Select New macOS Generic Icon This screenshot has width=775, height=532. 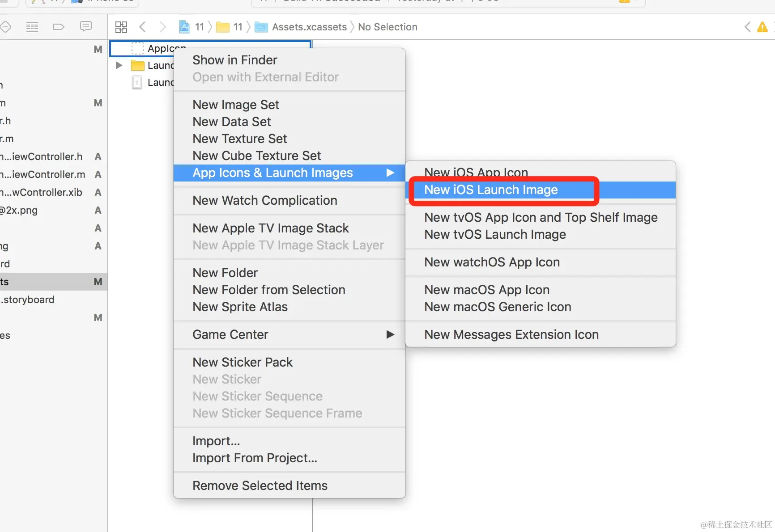point(541,307)
